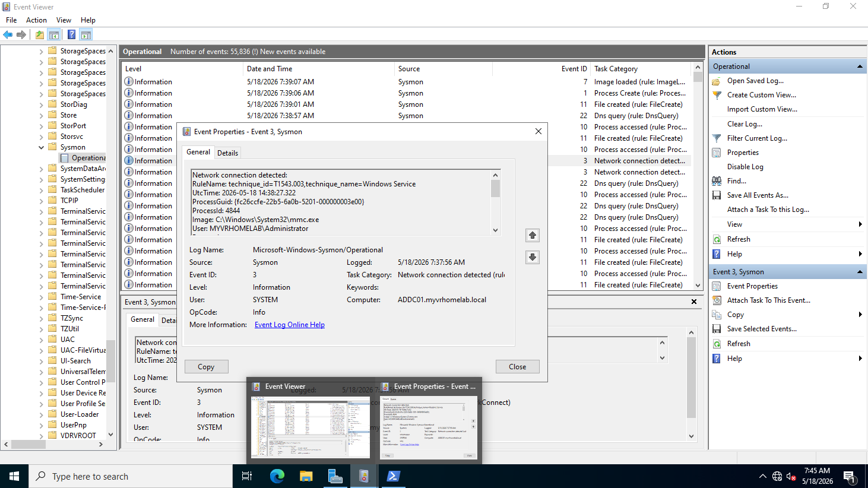Image resolution: width=868 pixels, height=488 pixels.
Task: Click the Up one level toolbar icon
Action: point(39,35)
